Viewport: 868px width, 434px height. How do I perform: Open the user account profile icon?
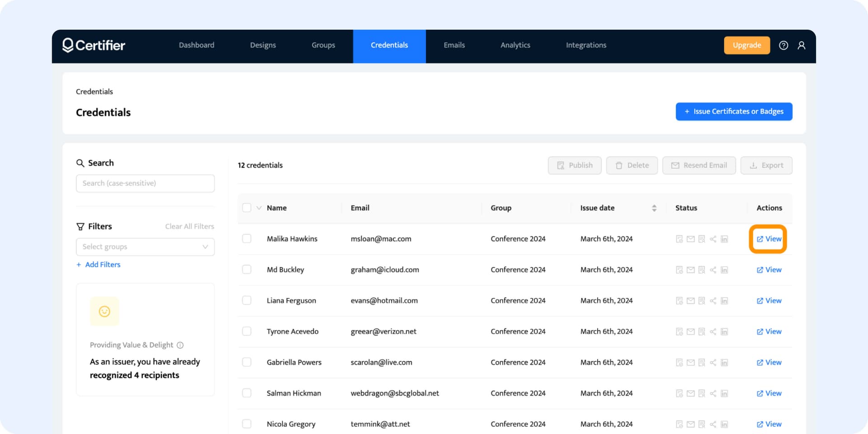click(x=802, y=45)
